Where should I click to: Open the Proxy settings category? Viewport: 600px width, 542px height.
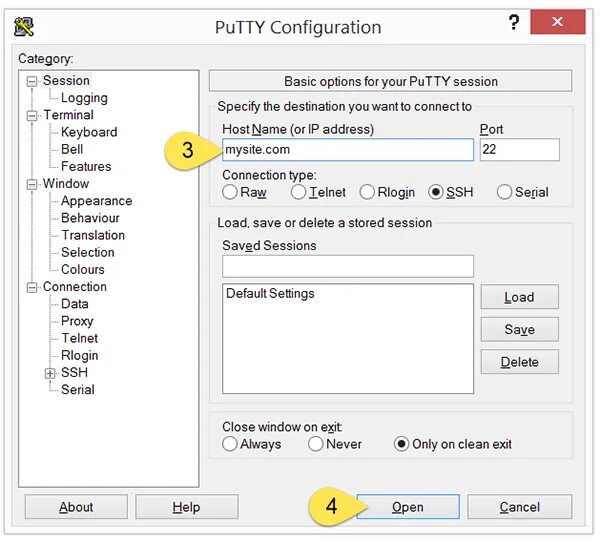pos(77,321)
